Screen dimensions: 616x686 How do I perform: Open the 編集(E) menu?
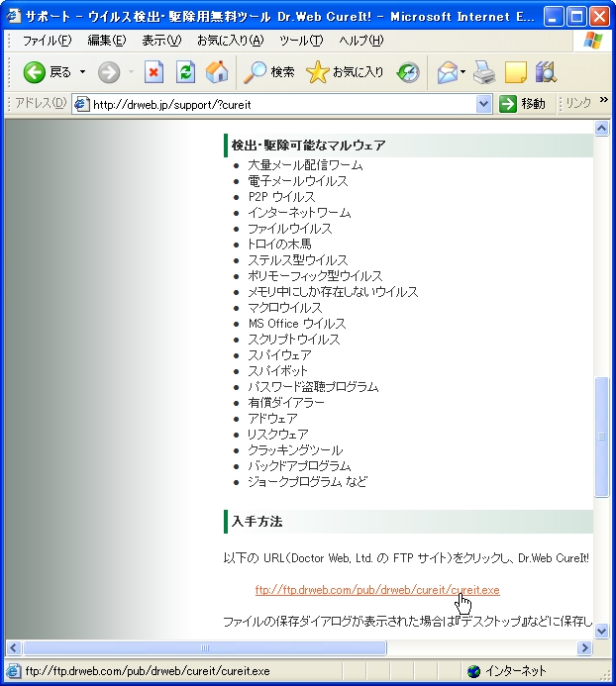click(x=106, y=41)
